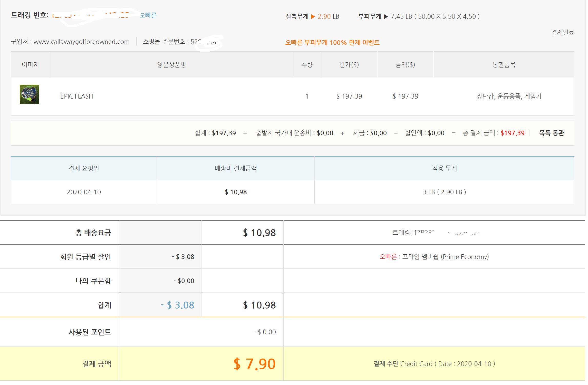The image size is (588, 385).
Task: Open the callawaygolfpreowned.com store URL
Action: [x=81, y=42]
